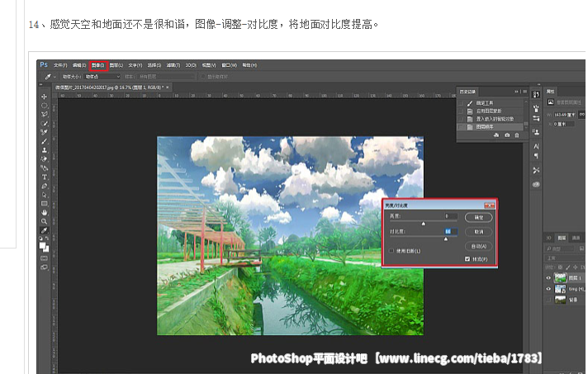Hide the top layer 图层 1 eye icon
This screenshot has width=588, height=374.
click(x=548, y=278)
